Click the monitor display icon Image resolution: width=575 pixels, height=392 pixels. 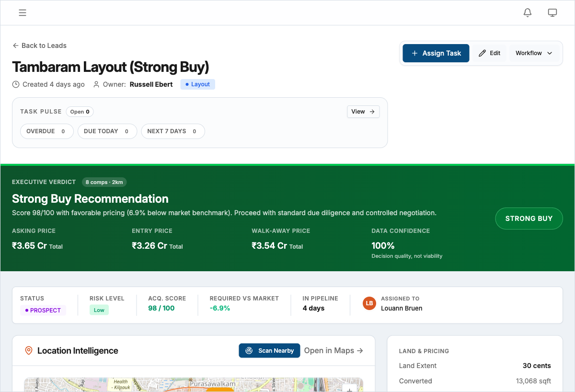552,13
